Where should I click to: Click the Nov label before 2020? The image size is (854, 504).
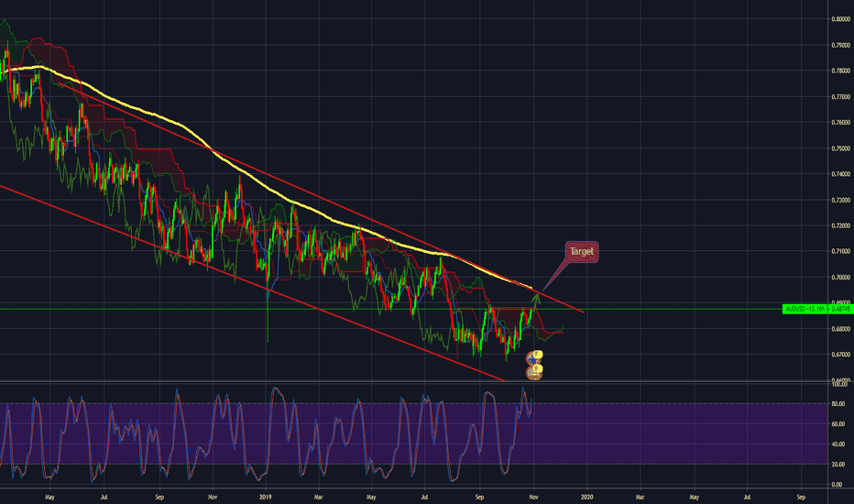click(x=533, y=497)
